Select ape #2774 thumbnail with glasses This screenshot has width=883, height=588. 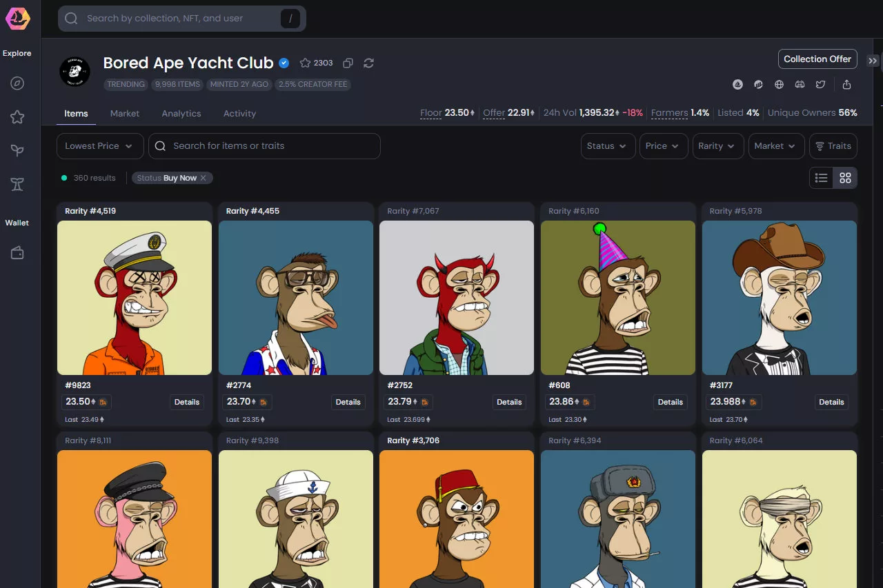(296, 298)
